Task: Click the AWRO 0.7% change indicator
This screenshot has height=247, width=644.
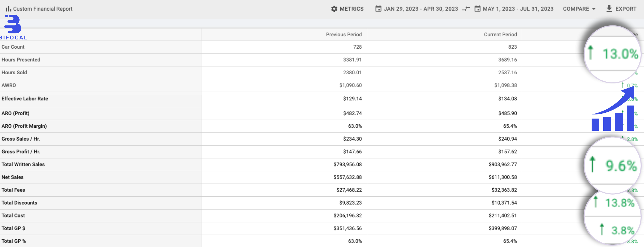Action: click(x=630, y=85)
